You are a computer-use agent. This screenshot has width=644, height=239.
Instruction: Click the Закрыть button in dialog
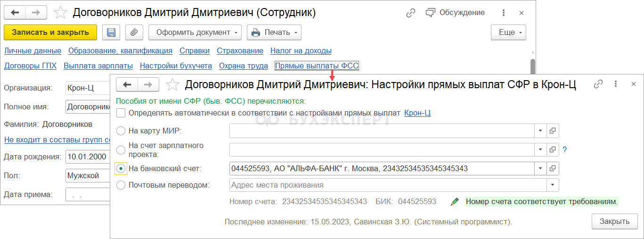tap(614, 221)
